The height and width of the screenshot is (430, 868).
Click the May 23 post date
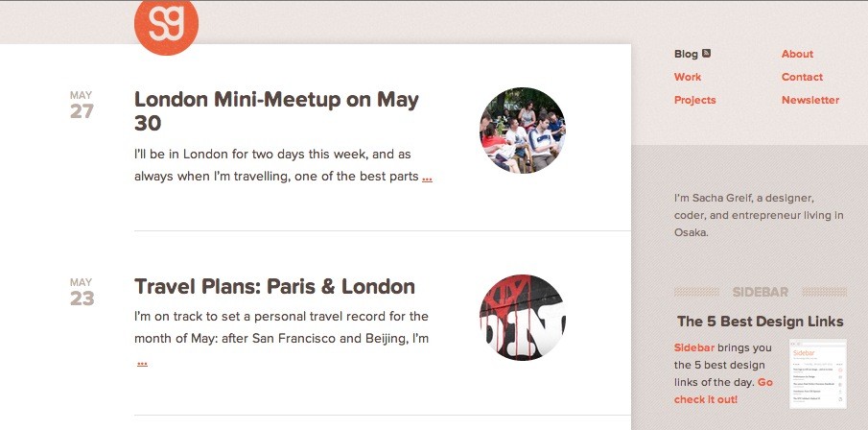[82, 293]
